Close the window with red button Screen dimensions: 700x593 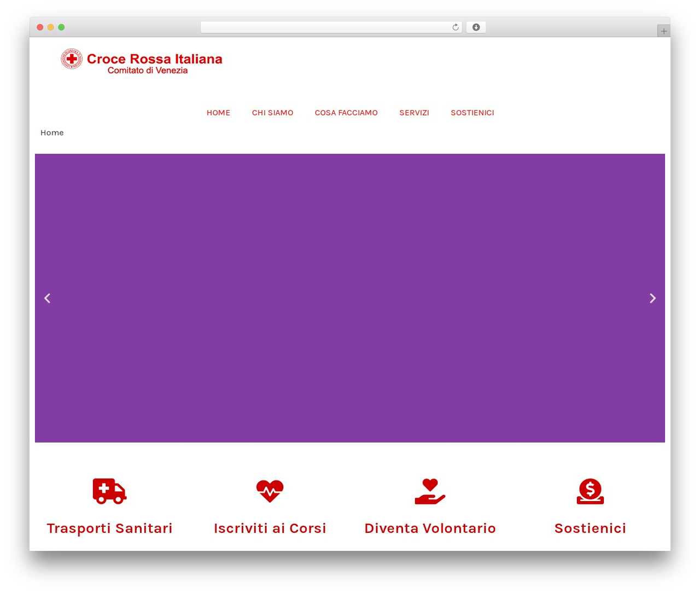[40, 27]
